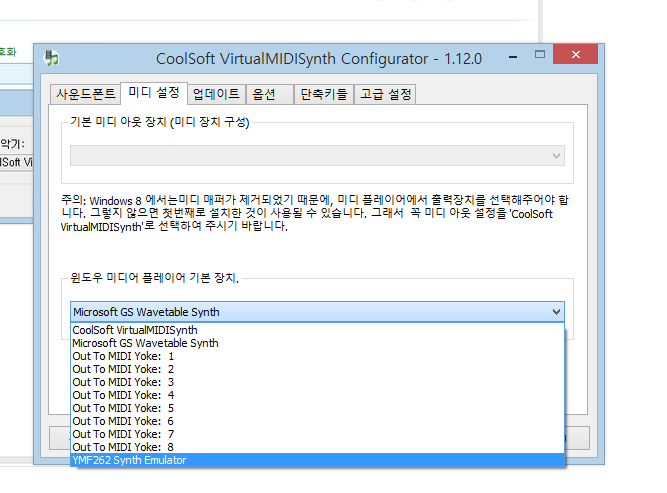Select Out To MIDI Yoke: 4
This screenshot has width=667, height=493.
pyautogui.click(x=317, y=395)
